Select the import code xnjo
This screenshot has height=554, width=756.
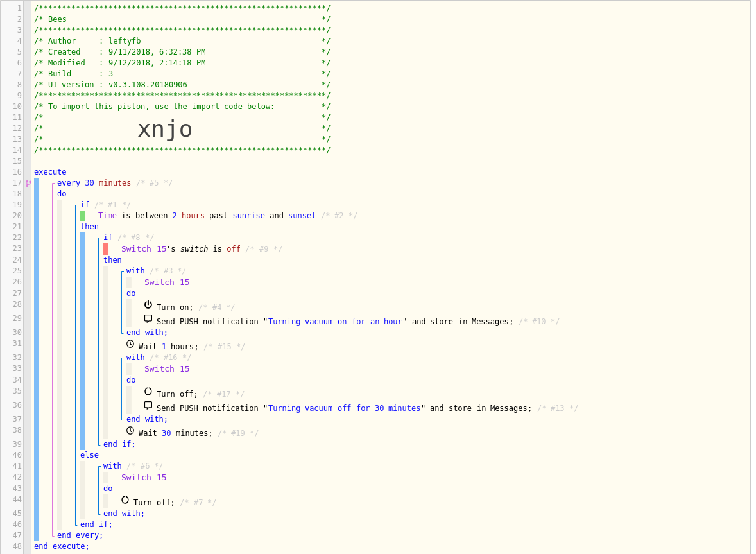click(165, 129)
